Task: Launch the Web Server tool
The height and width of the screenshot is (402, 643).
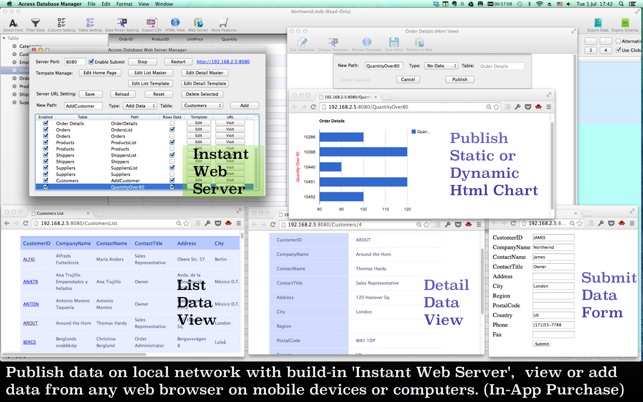Action: click(199, 22)
